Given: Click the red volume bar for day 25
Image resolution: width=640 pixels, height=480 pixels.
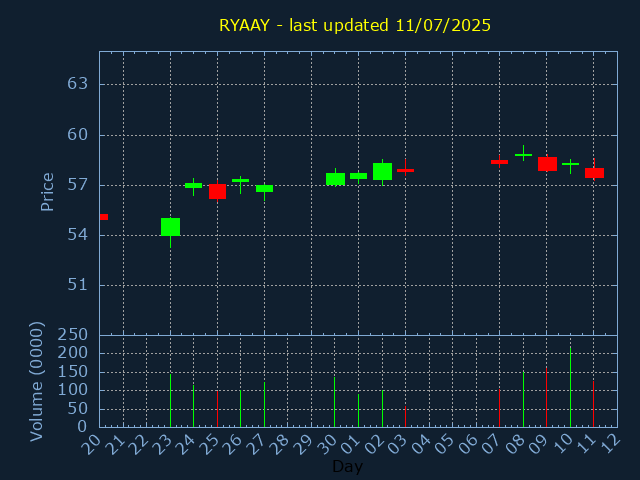Looking at the screenshot, I should (x=218, y=409).
